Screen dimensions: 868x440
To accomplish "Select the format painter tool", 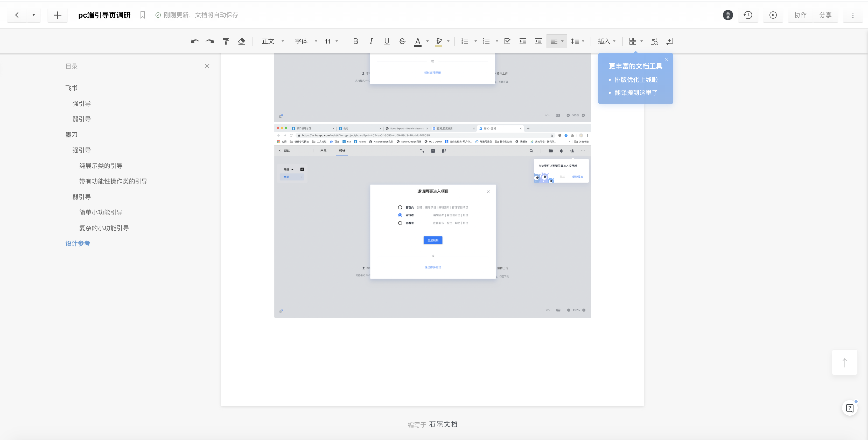I will [x=226, y=41].
